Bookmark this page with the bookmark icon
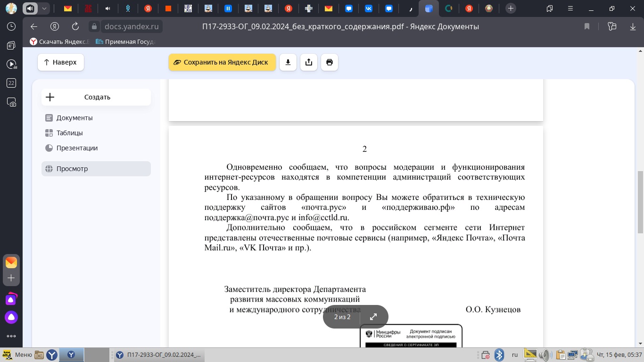644x362 pixels. 587,26
